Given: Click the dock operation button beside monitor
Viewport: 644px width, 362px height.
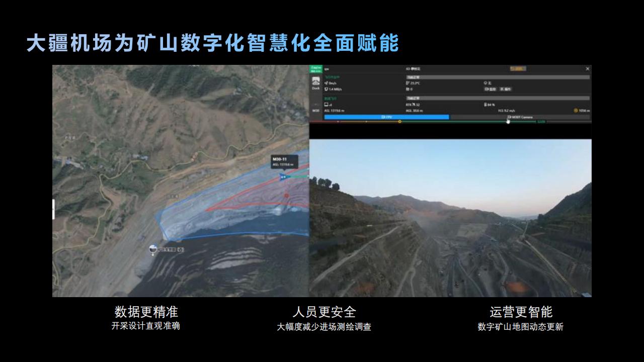Looking at the screenshot, I should (505, 89).
